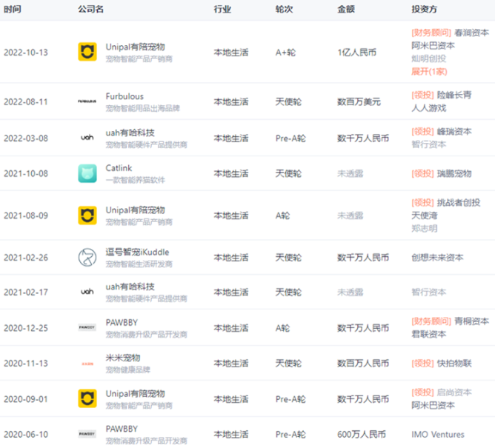Click Unipal logo in 2021-08-09 row

coord(87,215)
